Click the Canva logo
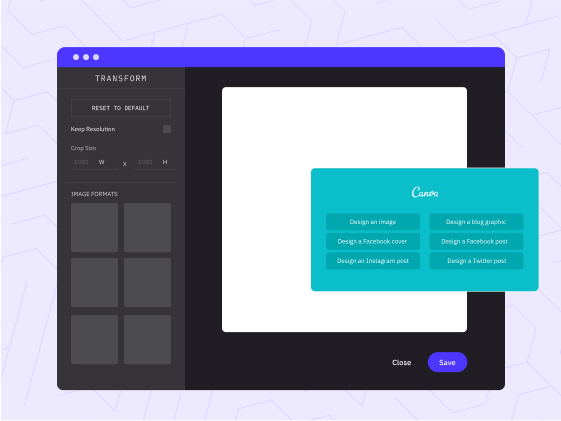The image size is (561, 421). tap(425, 192)
